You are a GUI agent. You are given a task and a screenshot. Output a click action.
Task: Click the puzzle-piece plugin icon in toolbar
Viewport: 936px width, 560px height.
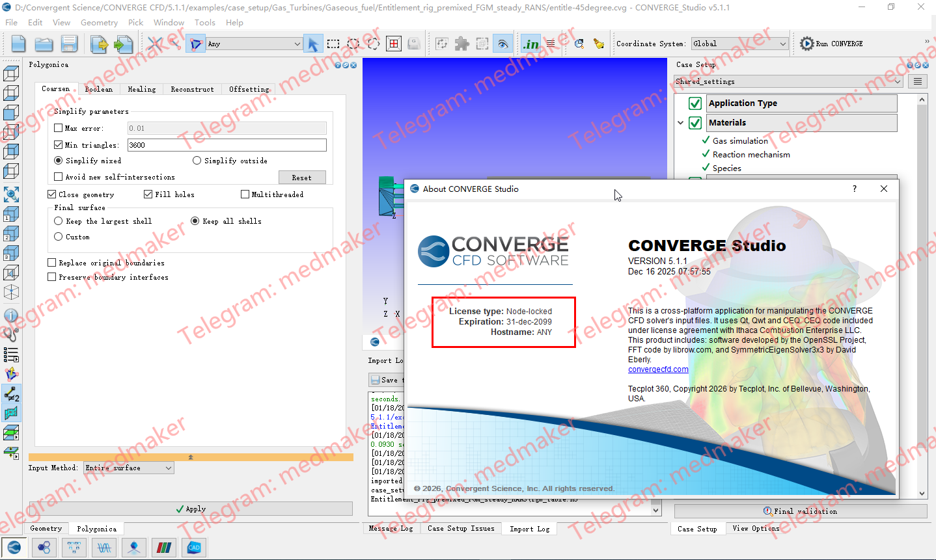tap(460, 43)
